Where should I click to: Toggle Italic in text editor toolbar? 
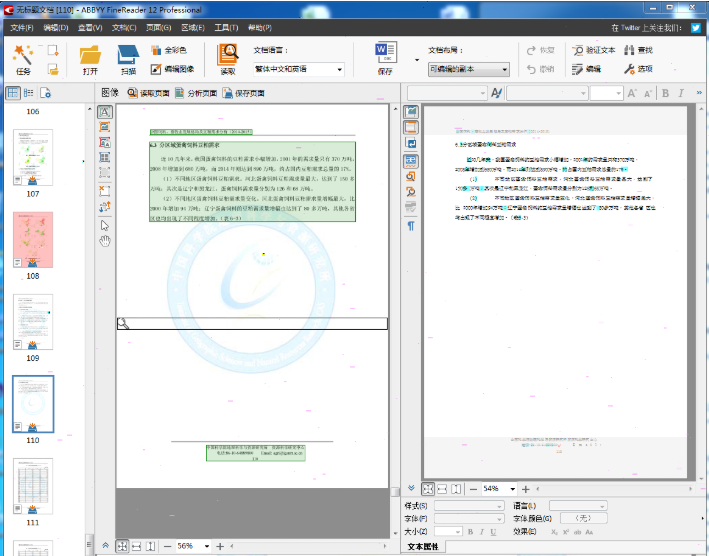coord(681,93)
